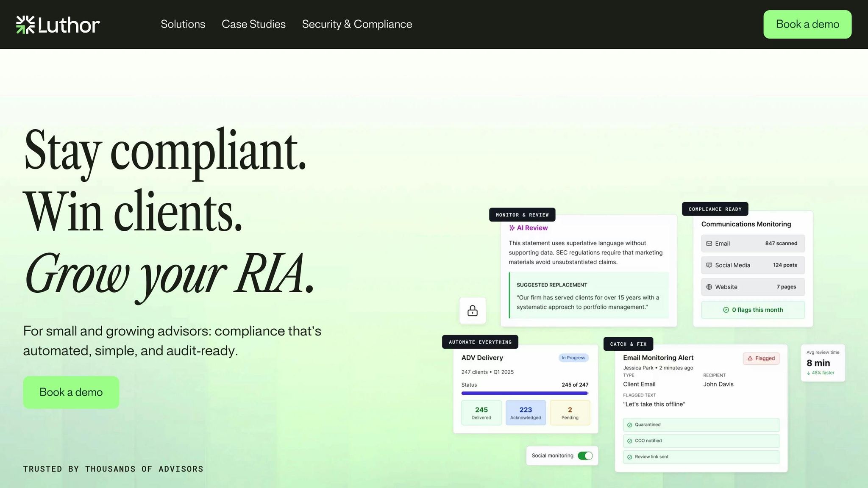Click the checkmark icon on 0 flags this month

(x=726, y=310)
